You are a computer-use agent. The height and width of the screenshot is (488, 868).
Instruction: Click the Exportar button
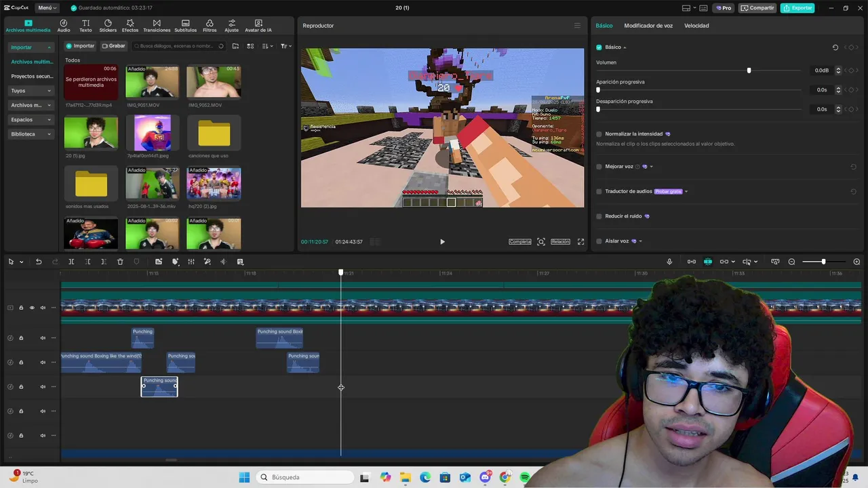click(x=797, y=8)
